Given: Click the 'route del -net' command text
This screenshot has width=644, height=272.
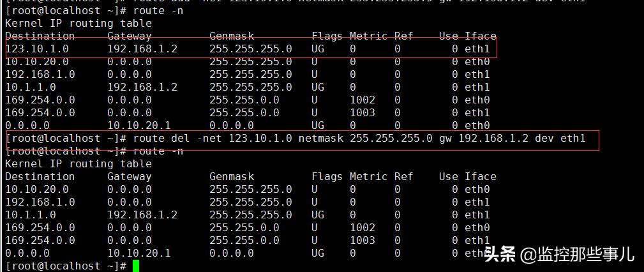Looking at the screenshot, I should (177, 138).
